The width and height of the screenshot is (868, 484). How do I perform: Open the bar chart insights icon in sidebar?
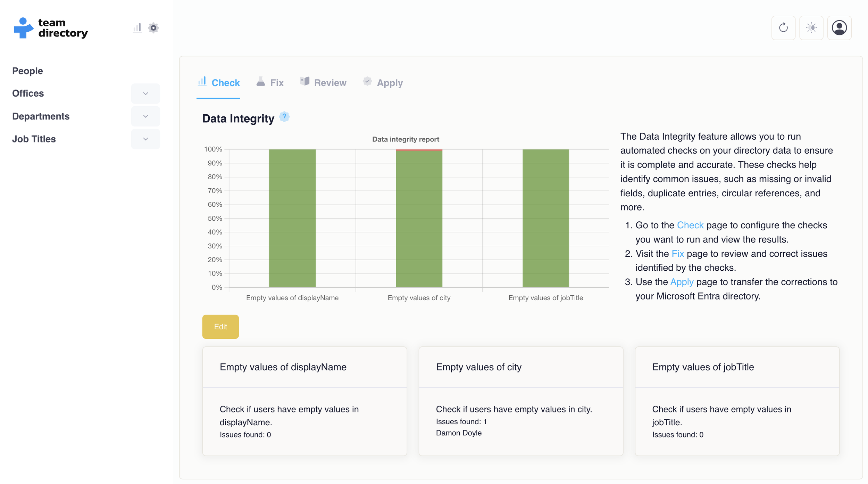(137, 28)
